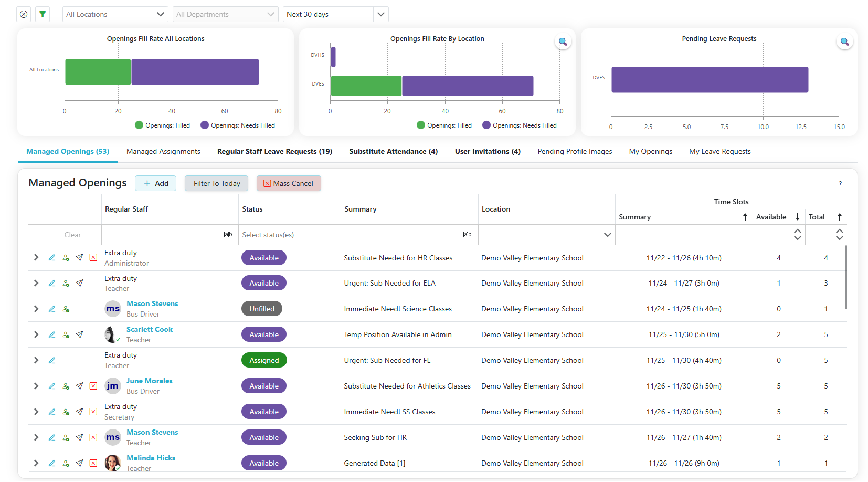Click magnifier on Openings Fill Rate By Location
The image size is (868, 482).
[x=563, y=41]
